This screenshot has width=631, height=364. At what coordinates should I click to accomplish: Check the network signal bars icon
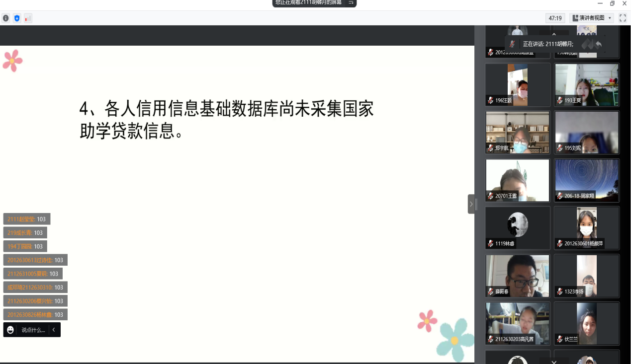point(28,18)
